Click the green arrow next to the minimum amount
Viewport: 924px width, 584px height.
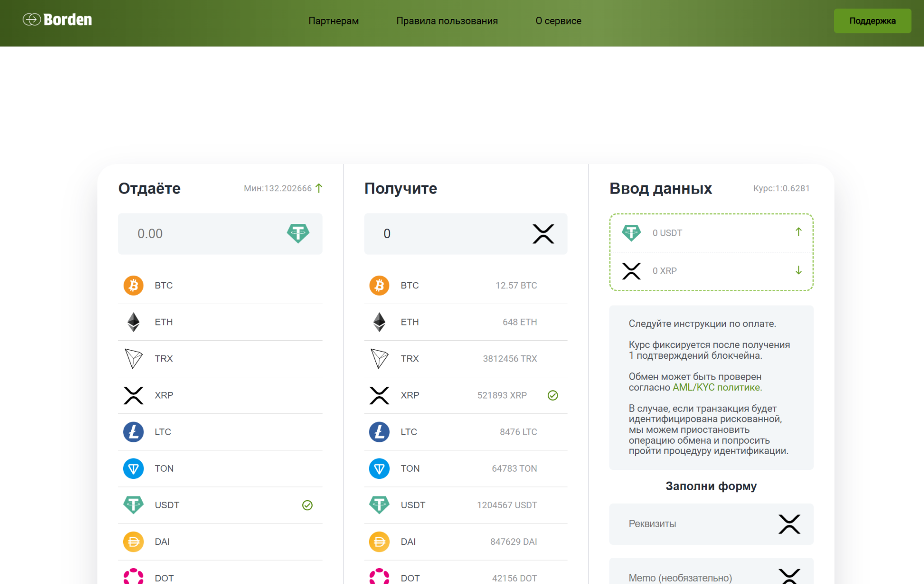click(319, 188)
